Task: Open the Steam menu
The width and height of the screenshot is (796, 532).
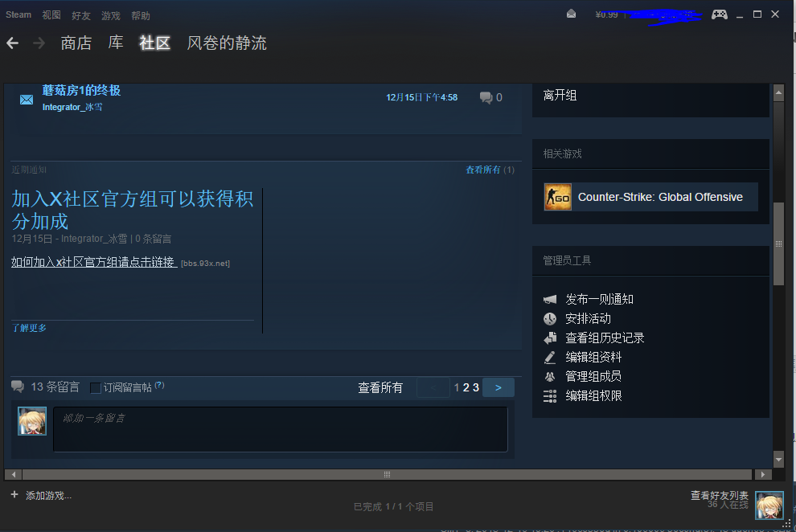Action: point(18,14)
